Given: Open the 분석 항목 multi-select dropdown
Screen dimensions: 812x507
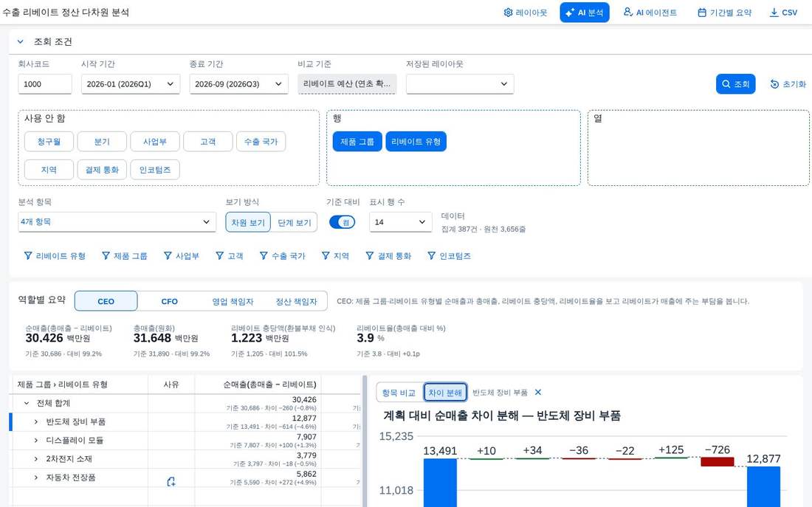Looking at the screenshot, I should coord(117,221).
